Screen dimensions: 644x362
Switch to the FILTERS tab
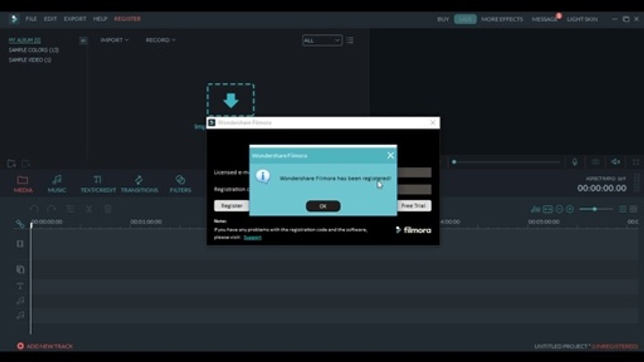180,184
